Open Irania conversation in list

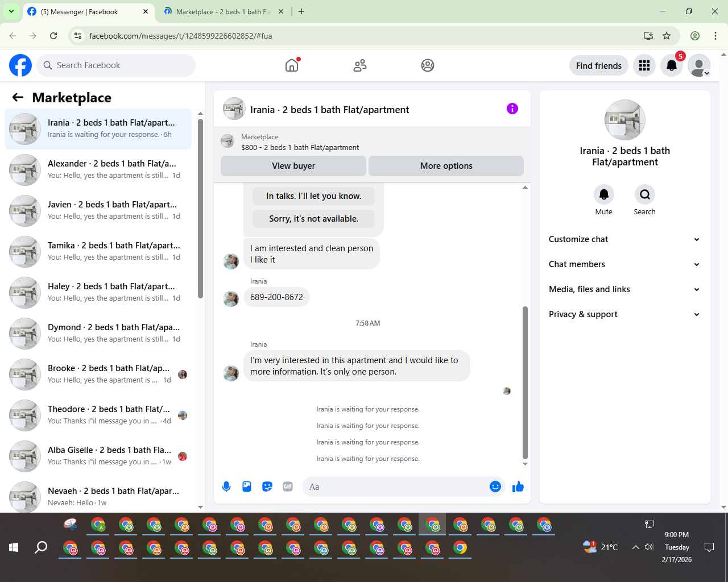[x=98, y=129]
